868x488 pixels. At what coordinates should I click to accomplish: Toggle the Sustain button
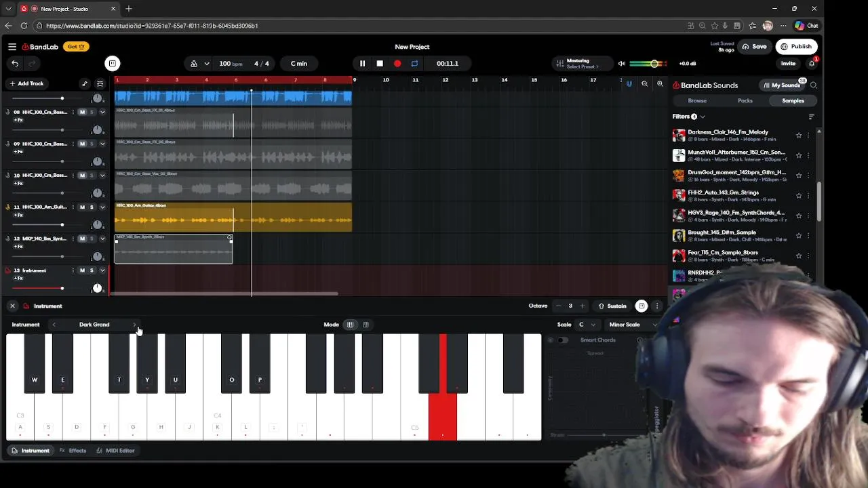(x=612, y=306)
